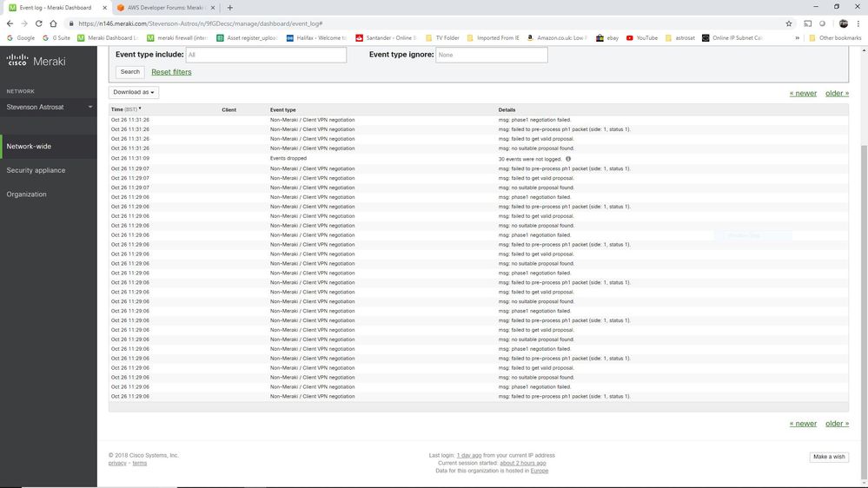Open the Chrome three-dot menu
This screenshot has height=488, width=868.
858,23
